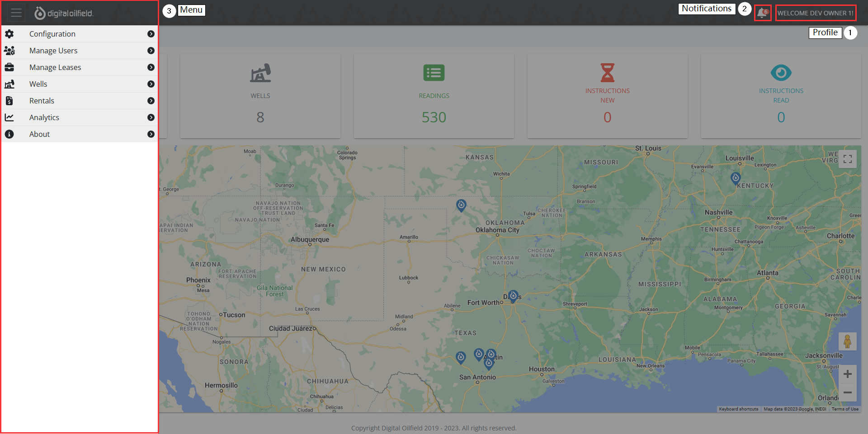Zoom in on the map
Image resolution: width=868 pixels, height=434 pixels.
[x=847, y=374]
